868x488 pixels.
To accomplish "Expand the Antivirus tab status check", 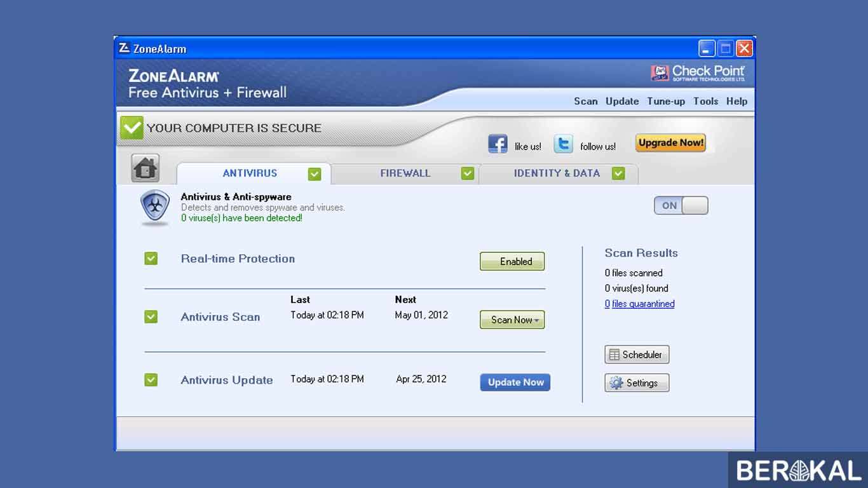I will click(x=314, y=173).
